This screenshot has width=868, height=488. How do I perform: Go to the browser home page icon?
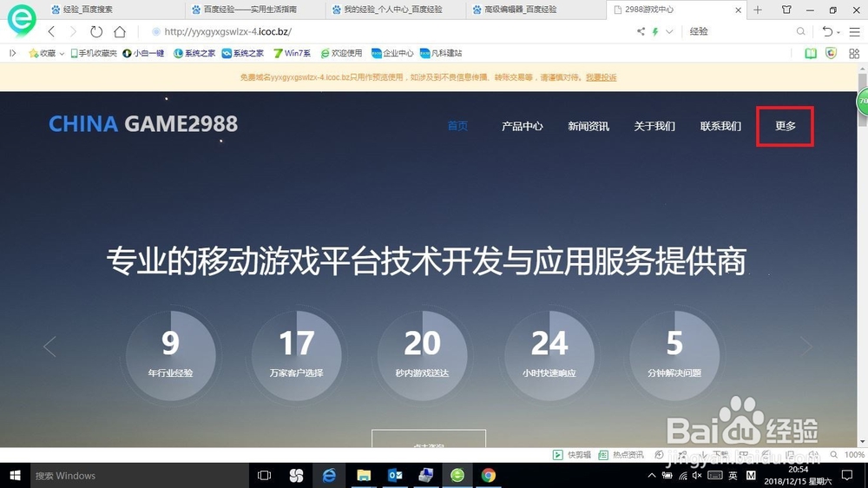[x=120, y=31]
